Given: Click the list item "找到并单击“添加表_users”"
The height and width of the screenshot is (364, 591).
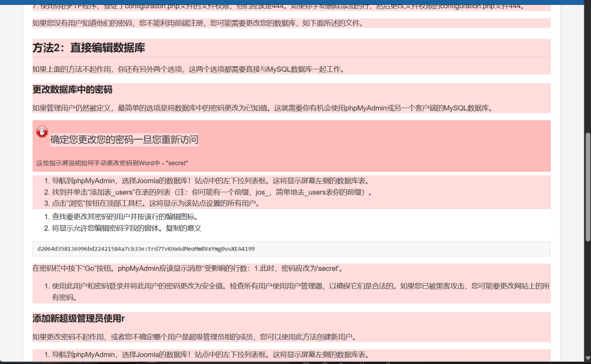Looking at the screenshot, I should click(213, 192).
